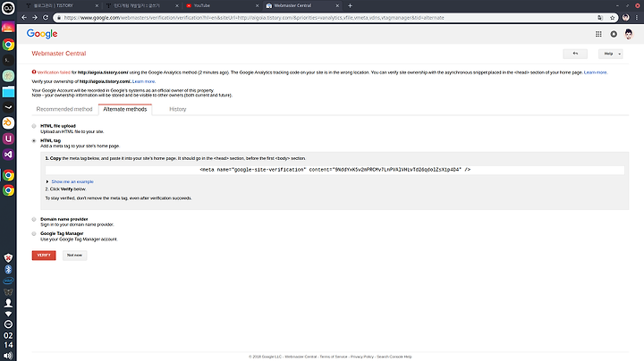This screenshot has width=644, height=361.
Task: Click the Not now button
Action: click(x=74, y=256)
